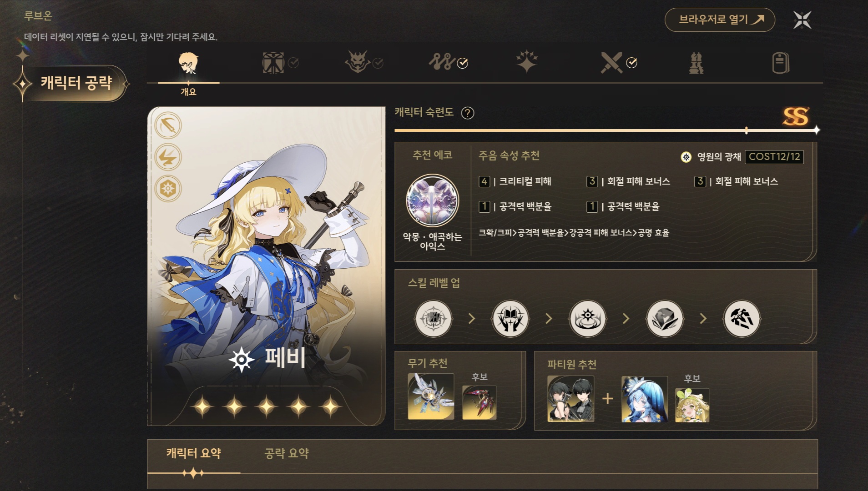This screenshot has width=868, height=491.
Task: Click the 캐릭터 숙련도 proficiency progress bar marker
Action: click(x=747, y=130)
